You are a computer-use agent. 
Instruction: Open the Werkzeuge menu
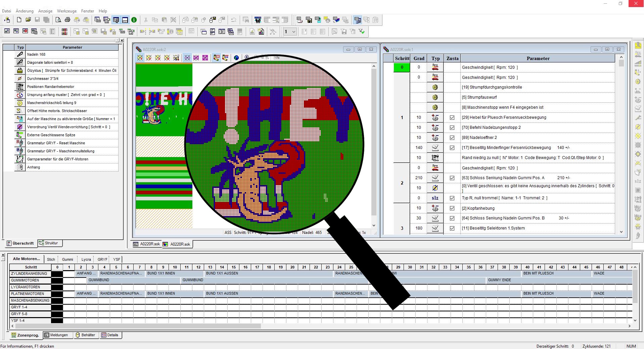66,11
